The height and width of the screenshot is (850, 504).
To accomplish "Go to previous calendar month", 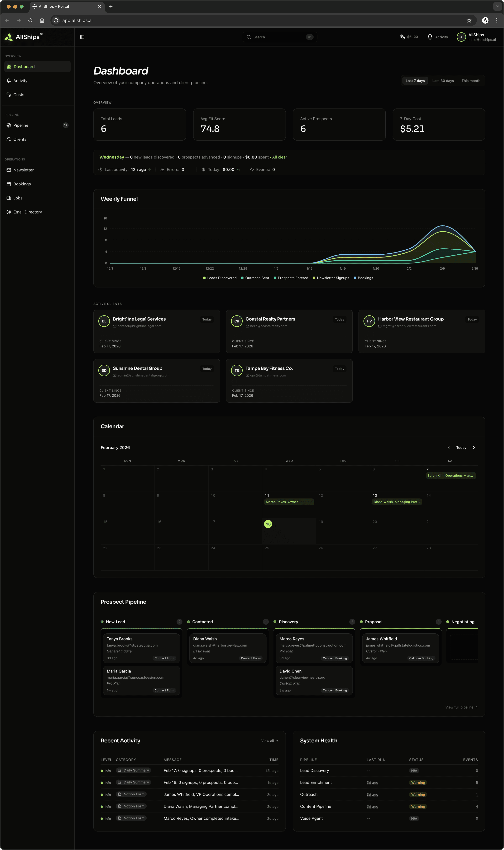I will [x=448, y=448].
